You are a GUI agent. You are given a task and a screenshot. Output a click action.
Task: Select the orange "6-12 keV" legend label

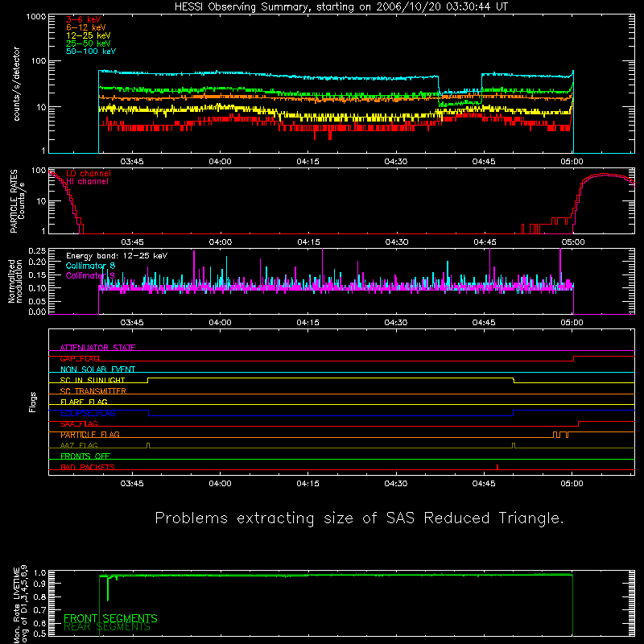click(x=86, y=27)
